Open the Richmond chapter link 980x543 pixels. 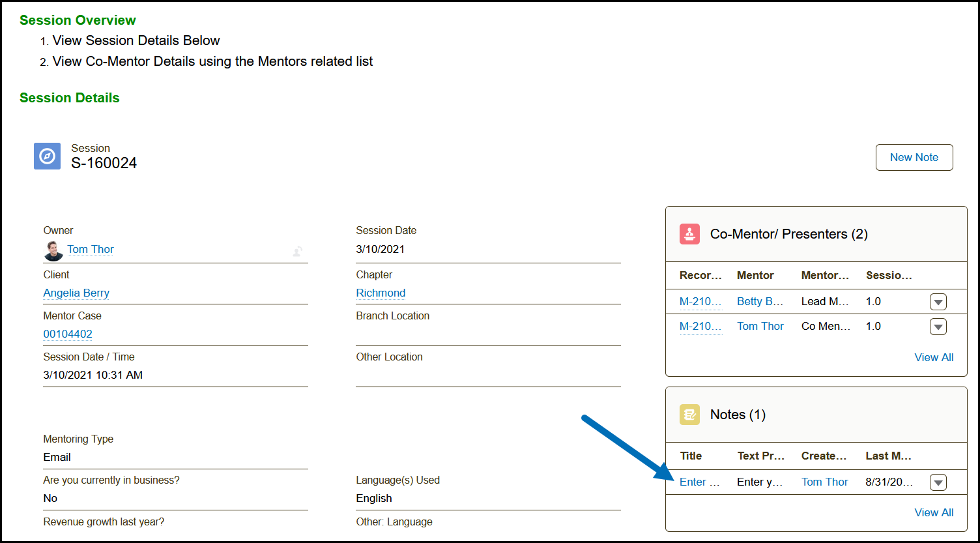tap(381, 293)
